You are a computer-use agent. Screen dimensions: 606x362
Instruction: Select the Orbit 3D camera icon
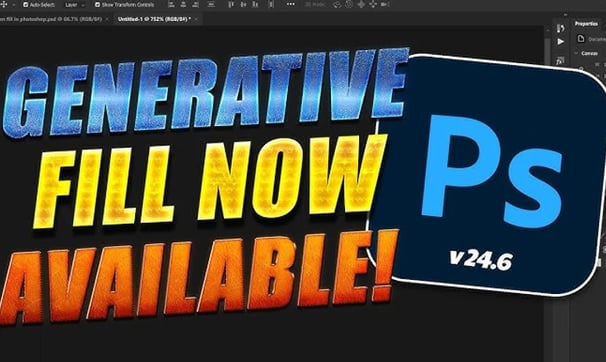337,5
